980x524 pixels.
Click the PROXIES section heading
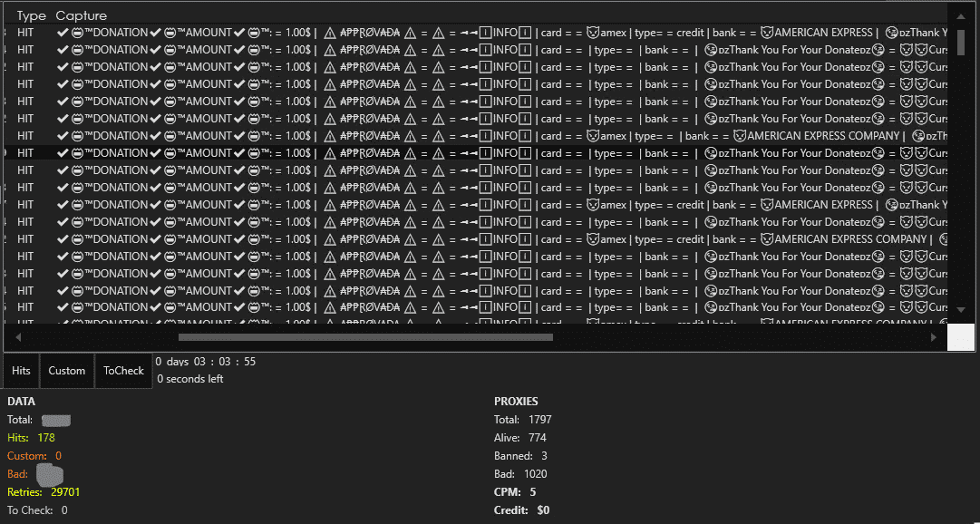point(516,402)
